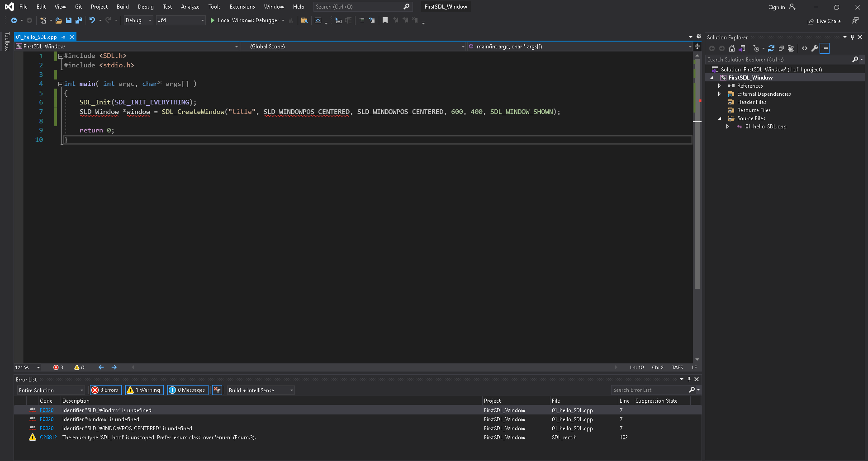The image size is (868, 461).
Task: Open the main function member dropdown
Action: (x=580, y=47)
